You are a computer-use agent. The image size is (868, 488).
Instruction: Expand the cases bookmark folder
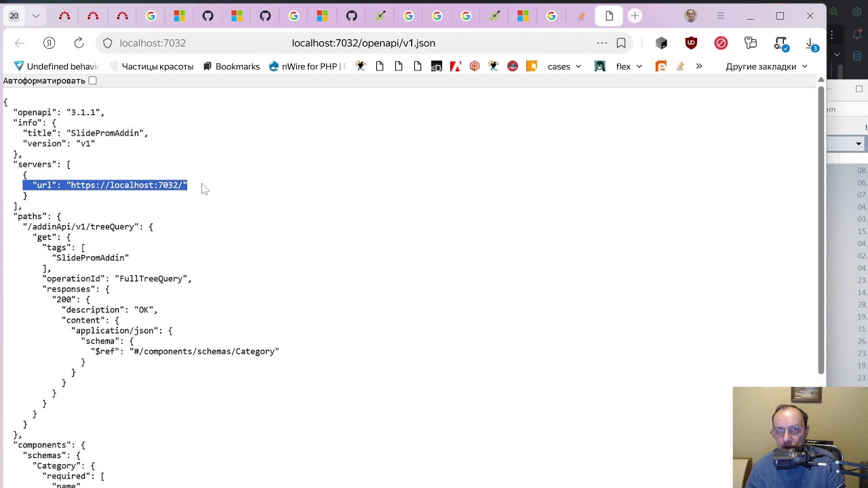(565, 66)
